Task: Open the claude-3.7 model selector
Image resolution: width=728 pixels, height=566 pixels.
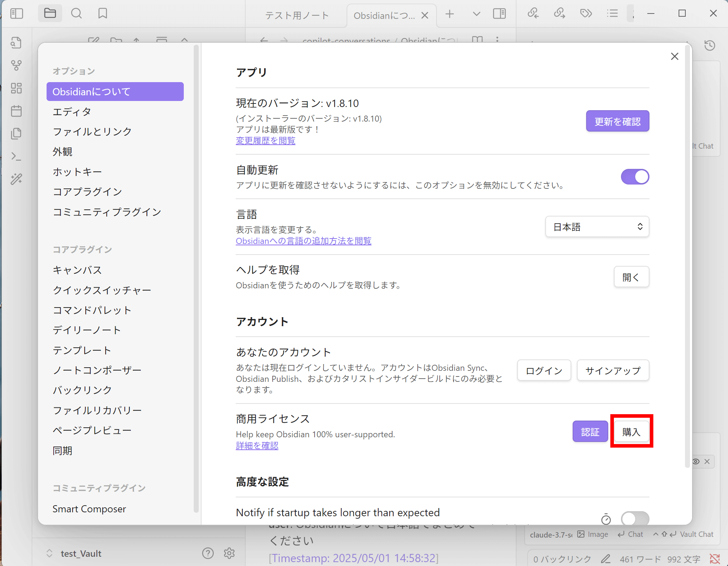Action: click(551, 534)
